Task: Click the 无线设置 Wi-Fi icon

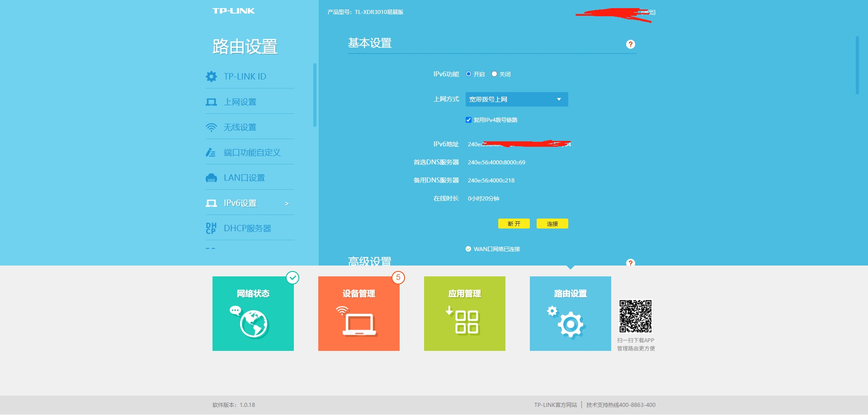Action: pos(211,127)
